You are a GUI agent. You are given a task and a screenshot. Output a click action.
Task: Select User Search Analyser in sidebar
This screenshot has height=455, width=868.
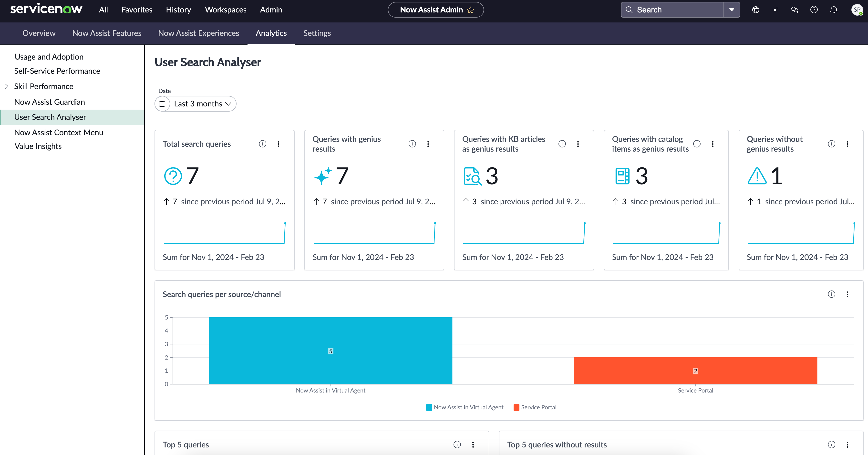click(72, 117)
